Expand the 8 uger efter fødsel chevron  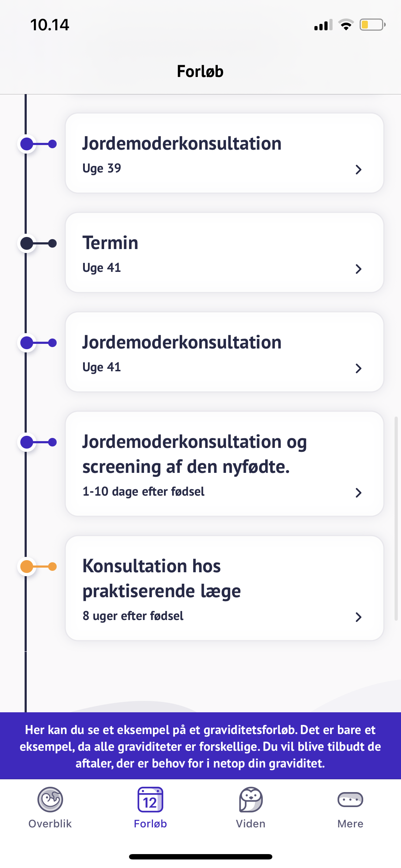[358, 617]
